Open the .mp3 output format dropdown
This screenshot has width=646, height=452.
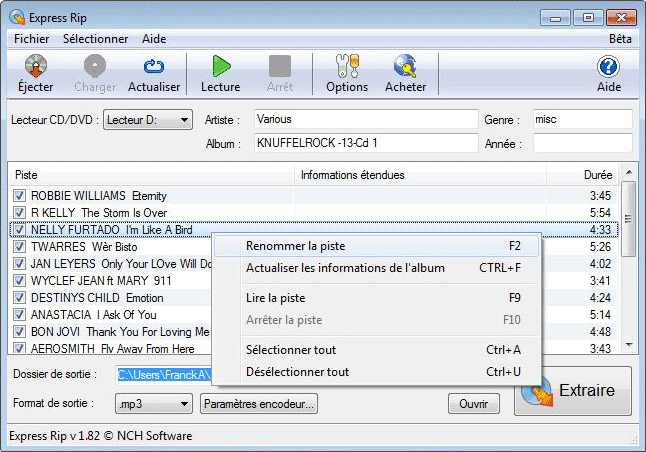pos(154,404)
